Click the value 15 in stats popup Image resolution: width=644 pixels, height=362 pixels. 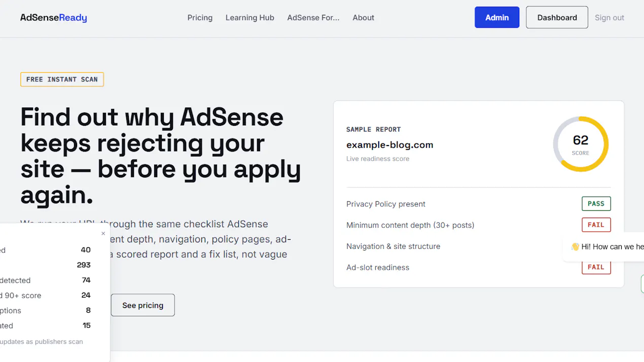click(87, 325)
